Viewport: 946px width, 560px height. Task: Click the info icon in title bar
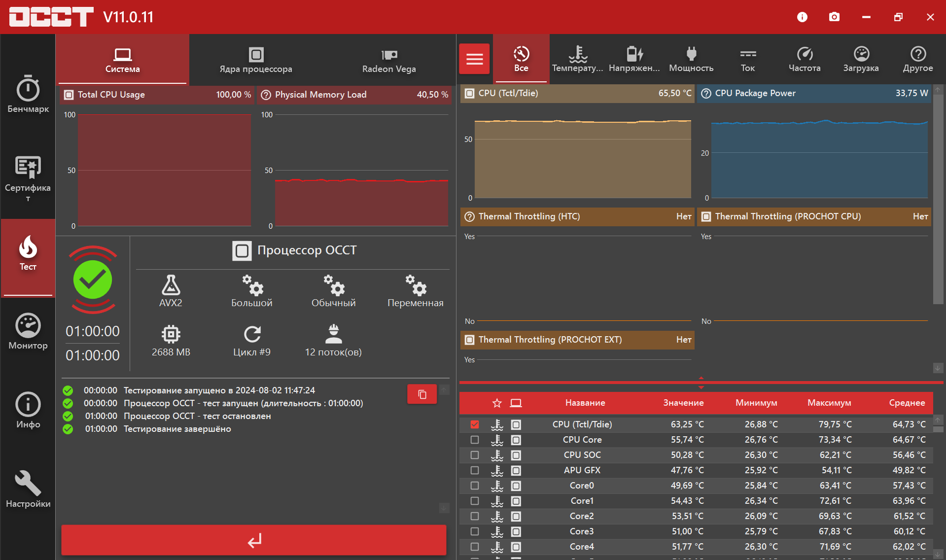click(802, 17)
